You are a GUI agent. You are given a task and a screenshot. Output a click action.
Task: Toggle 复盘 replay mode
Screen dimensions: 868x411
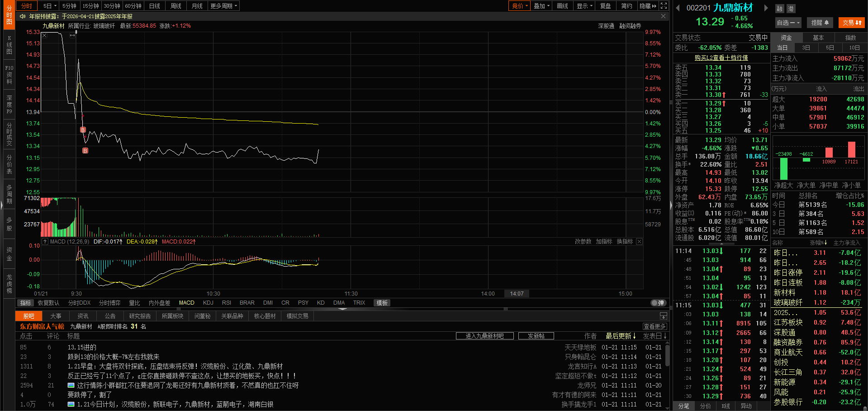coord(605,6)
